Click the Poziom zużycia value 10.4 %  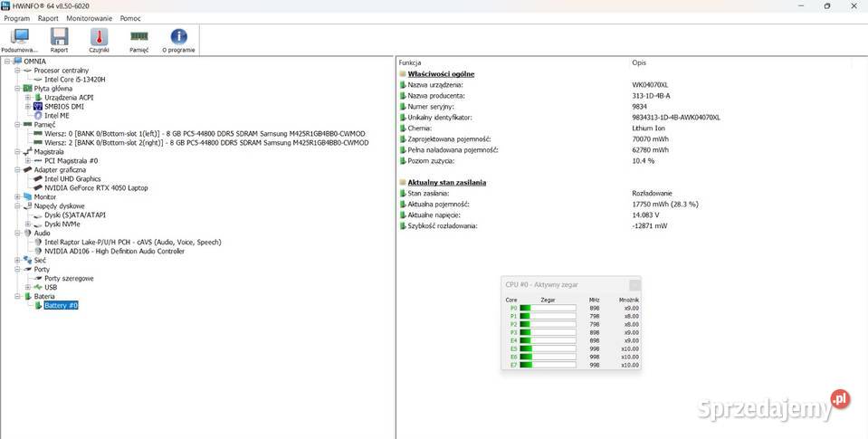643,160
